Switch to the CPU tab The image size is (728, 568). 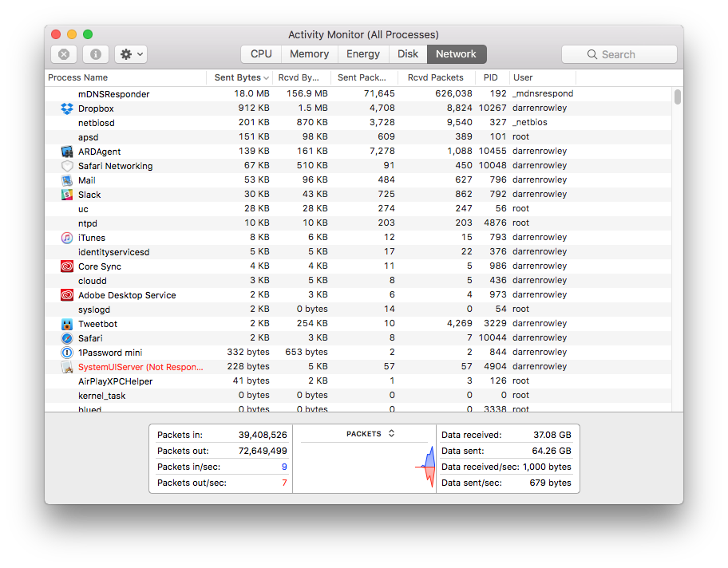tap(261, 53)
